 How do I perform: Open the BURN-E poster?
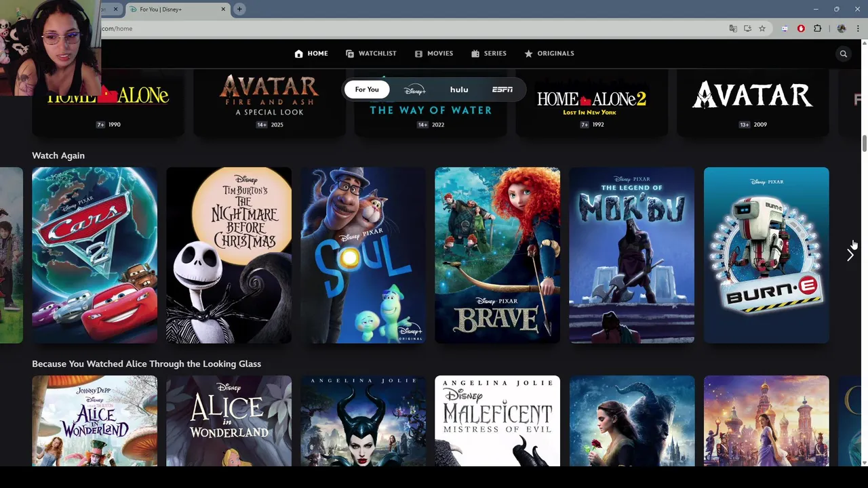766,255
